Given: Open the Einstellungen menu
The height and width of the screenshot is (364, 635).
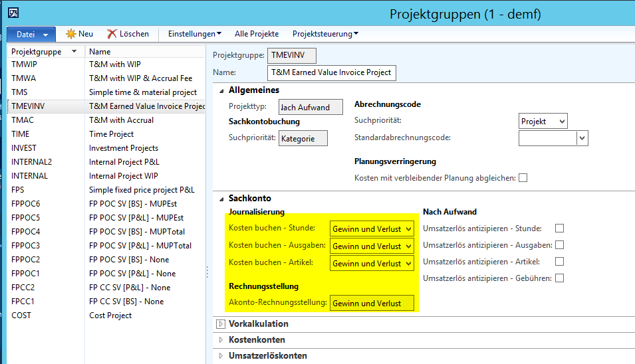Looking at the screenshot, I should [x=194, y=34].
